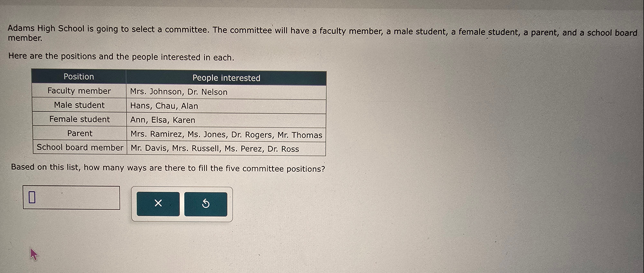Select the People interested column header
Viewport: 644px width, 273px height.
226,78
